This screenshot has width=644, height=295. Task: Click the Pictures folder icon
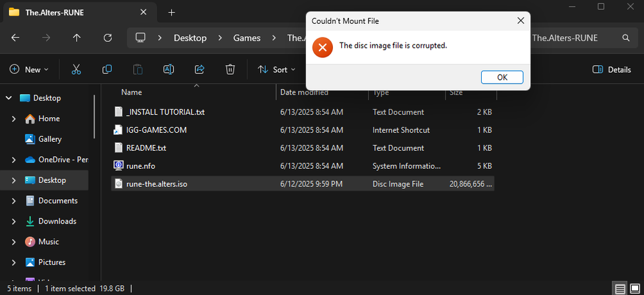(30, 262)
